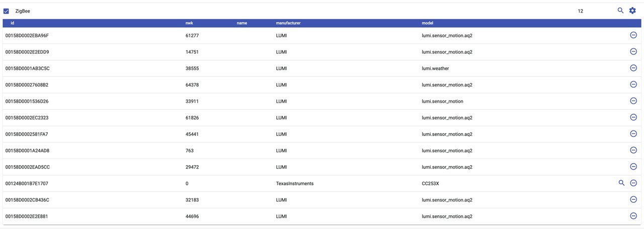Screen dimensions: 644x231
Task: Remove device 00158D0002EAD5CC
Action: [x=633, y=167]
